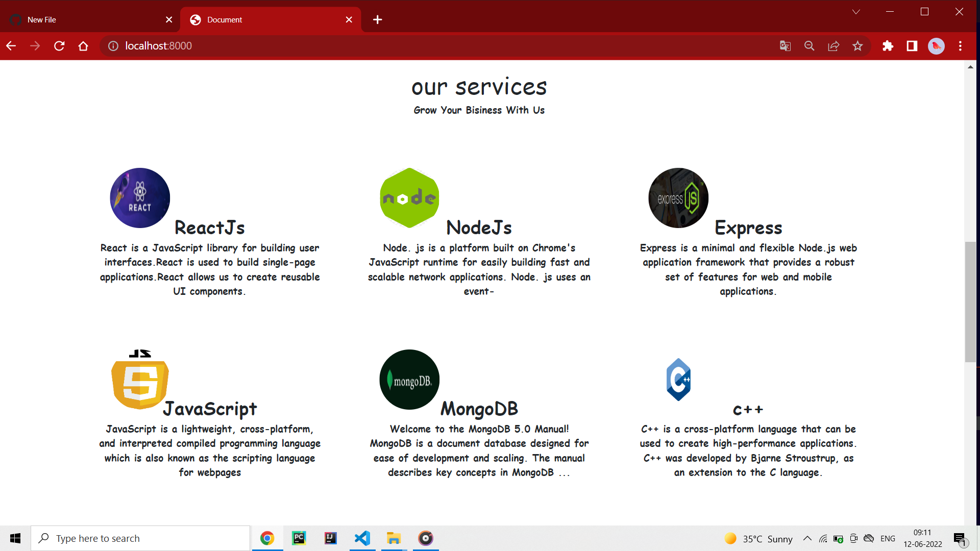980x551 pixels.
Task: Click the zoom magnifier icon in address bar
Action: 809,46
